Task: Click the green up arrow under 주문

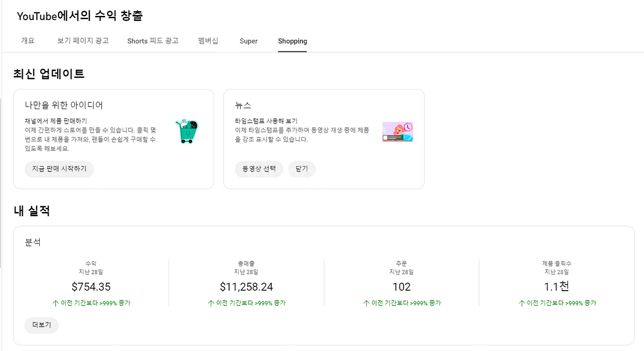Action: point(366,303)
